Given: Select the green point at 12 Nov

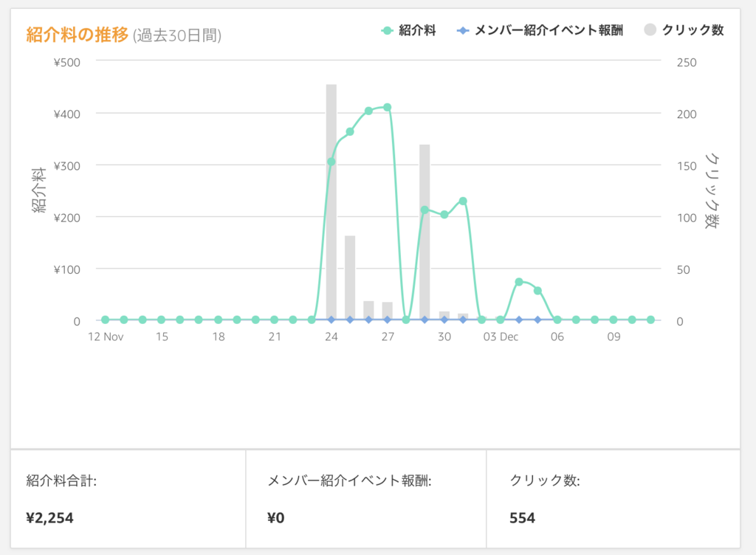Looking at the screenshot, I should pyautogui.click(x=105, y=320).
